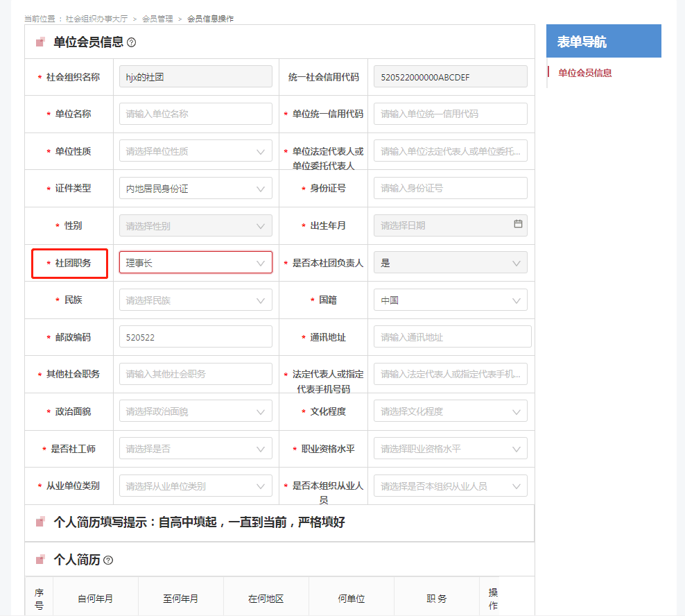685x616 pixels.
Task: Open 社团职务 dropdown showing 理事长
Action: (196, 263)
